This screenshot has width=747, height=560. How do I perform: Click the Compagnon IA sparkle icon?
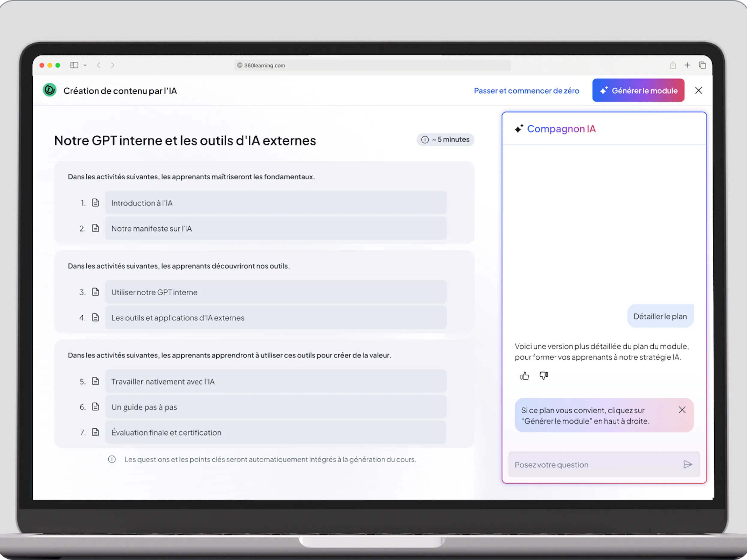pos(519,129)
